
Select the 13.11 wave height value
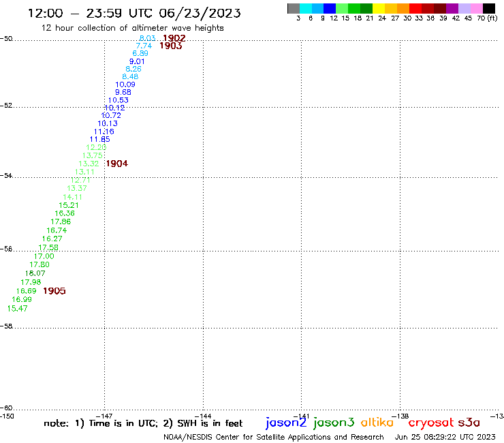(84, 172)
